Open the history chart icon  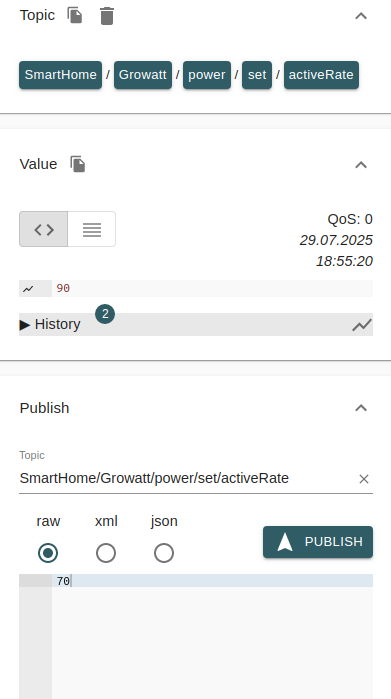[x=362, y=325]
